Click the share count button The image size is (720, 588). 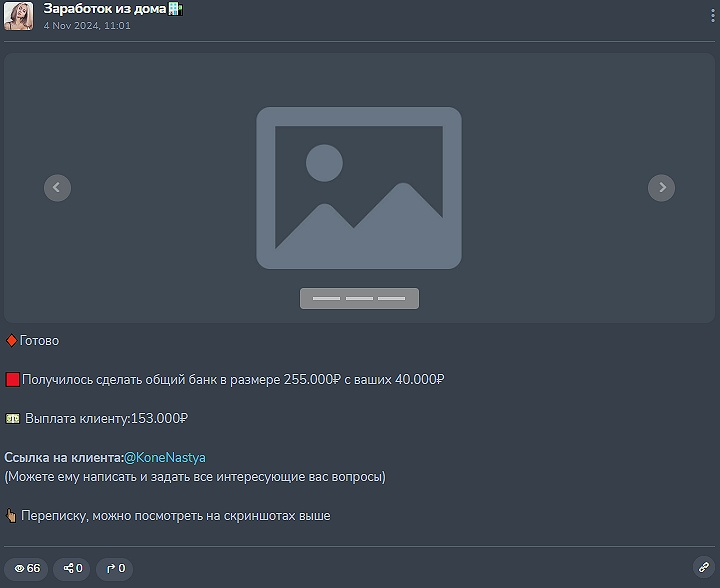coord(73,568)
